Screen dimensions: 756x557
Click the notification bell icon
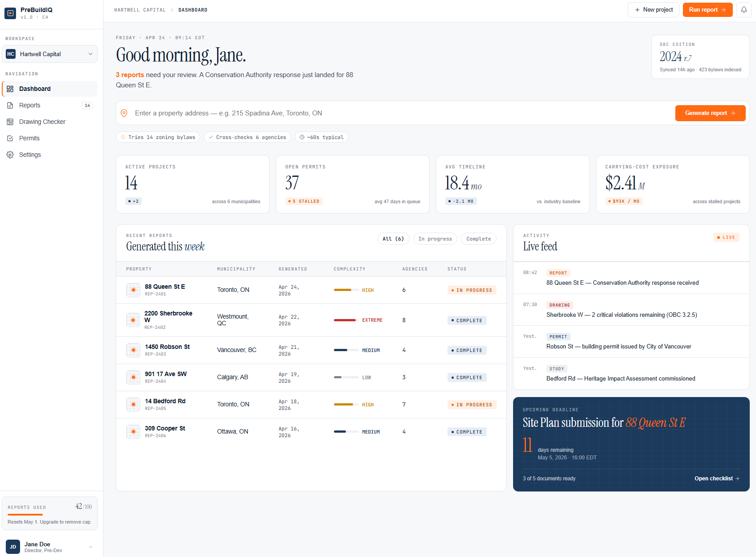(744, 9)
